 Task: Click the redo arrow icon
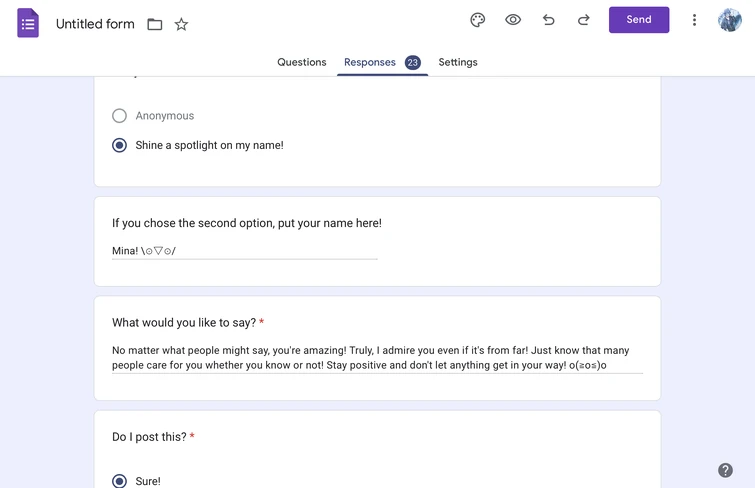pyautogui.click(x=583, y=20)
